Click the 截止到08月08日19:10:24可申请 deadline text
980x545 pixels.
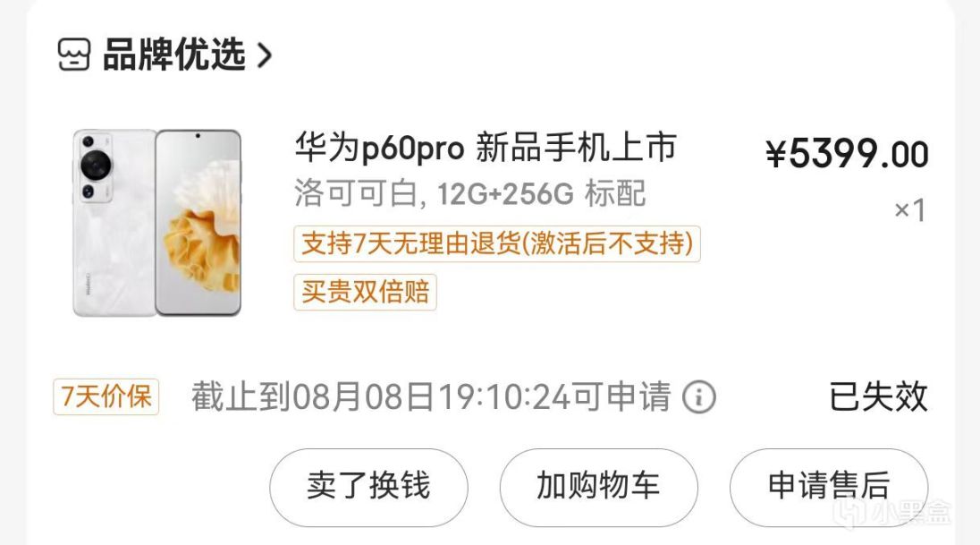click(x=431, y=396)
